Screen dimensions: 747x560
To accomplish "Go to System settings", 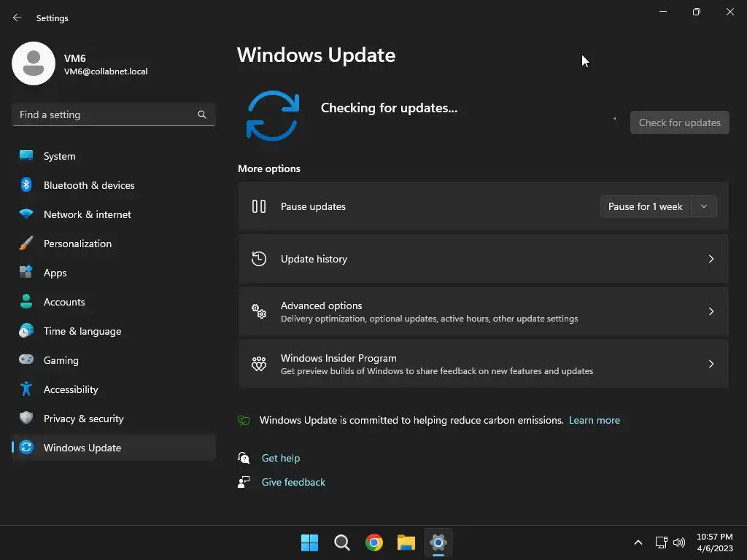I will pos(113,156).
